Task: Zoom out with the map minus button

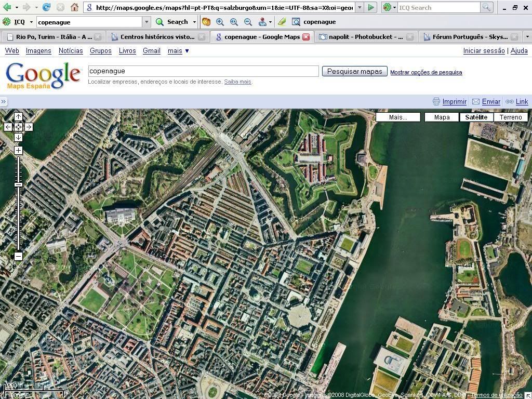Action: click(x=18, y=256)
